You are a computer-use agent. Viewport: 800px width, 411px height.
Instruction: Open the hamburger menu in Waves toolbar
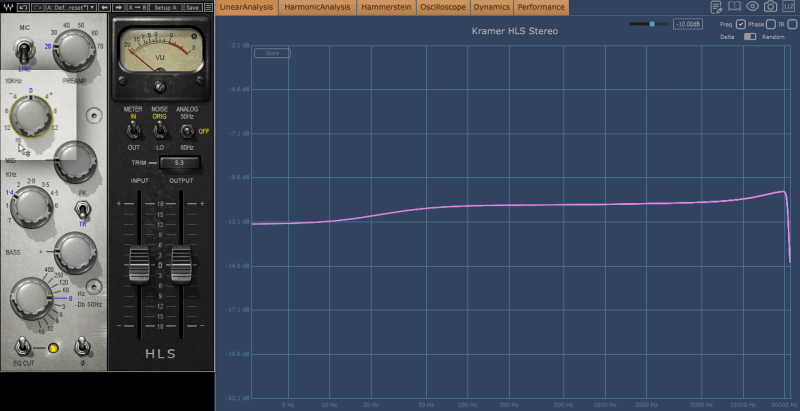208,7
